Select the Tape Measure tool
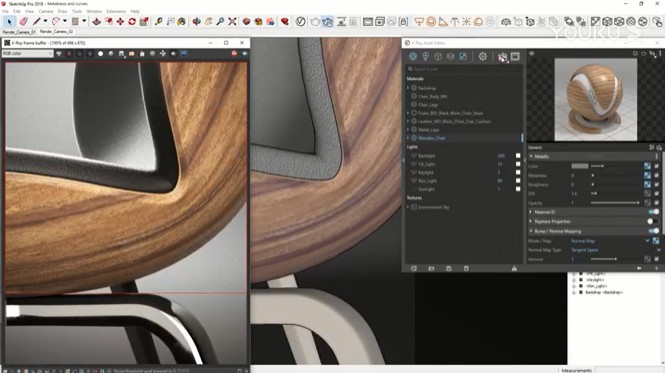Viewport: 665px width, 373px height. coord(159,21)
